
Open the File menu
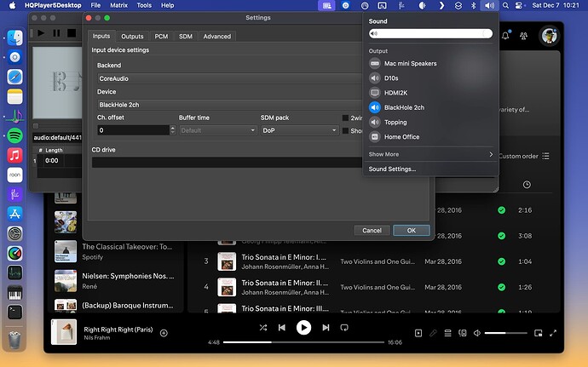(x=95, y=6)
